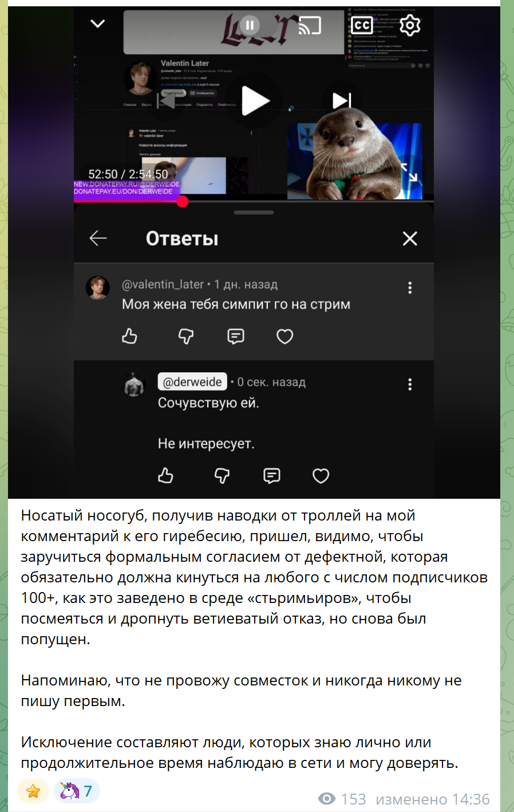The image size is (514, 812).
Task: Add the star reaction to the post
Action: [x=33, y=791]
